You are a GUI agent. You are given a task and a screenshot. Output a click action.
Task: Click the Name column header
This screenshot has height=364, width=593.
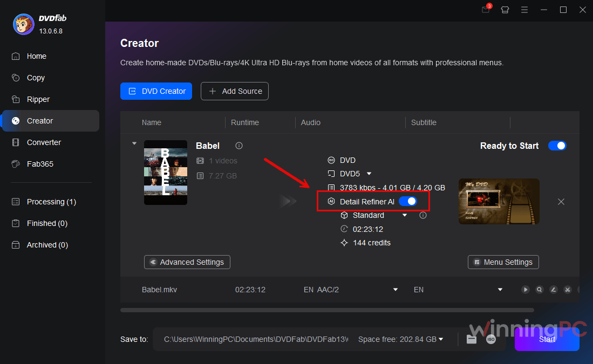point(151,122)
